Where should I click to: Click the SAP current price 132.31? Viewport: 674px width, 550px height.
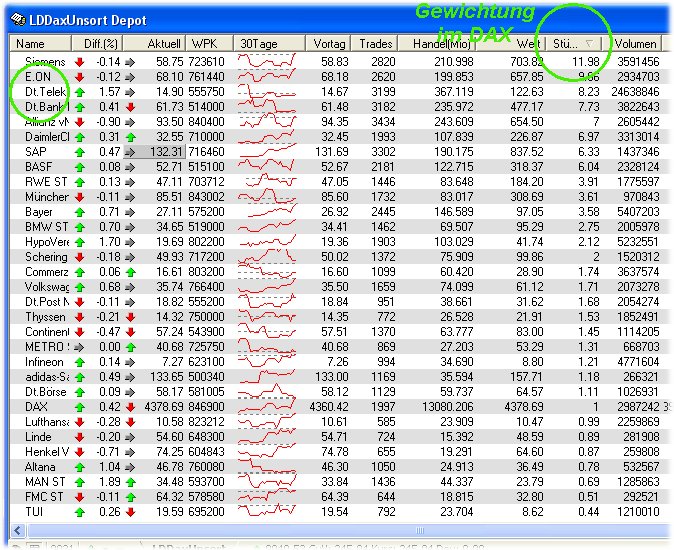[167, 152]
